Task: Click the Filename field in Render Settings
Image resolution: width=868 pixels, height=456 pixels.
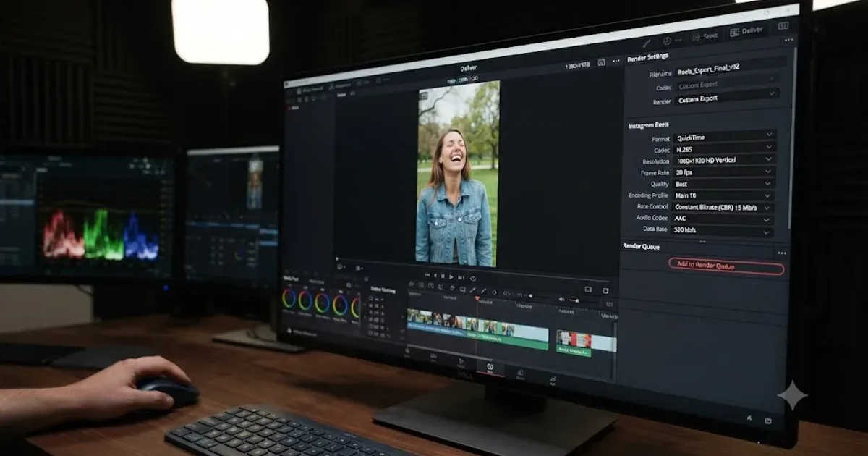Action: coord(729,68)
